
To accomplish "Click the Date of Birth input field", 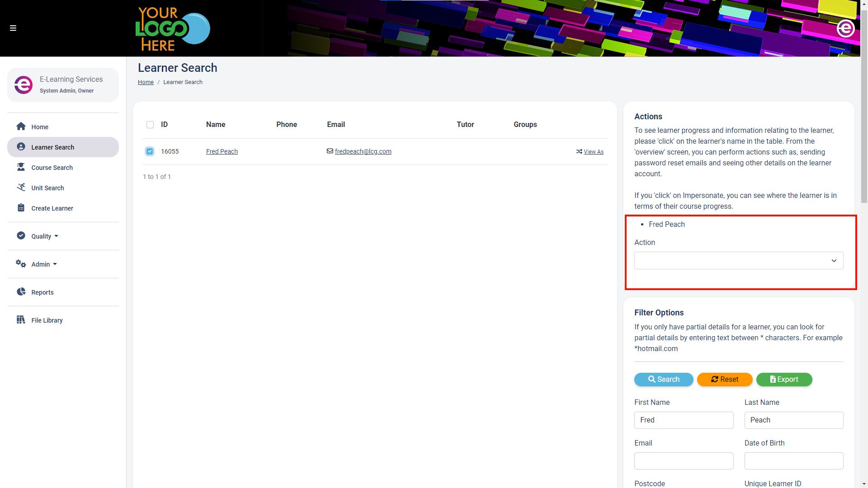I will click(x=794, y=461).
